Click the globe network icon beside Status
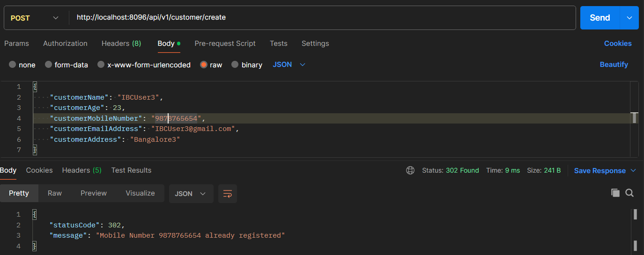This screenshot has width=644, height=255. 410,170
